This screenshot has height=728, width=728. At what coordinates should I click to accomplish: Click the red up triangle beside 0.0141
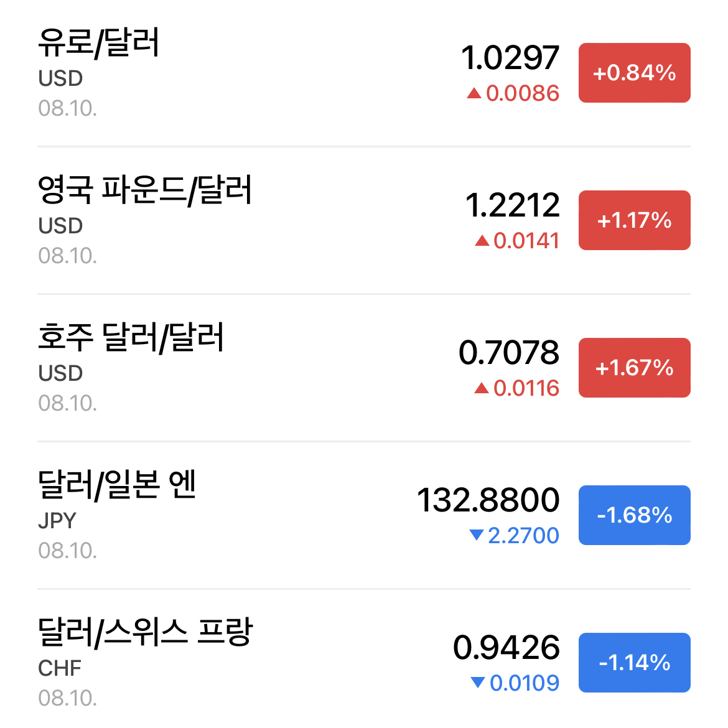coord(482,241)
